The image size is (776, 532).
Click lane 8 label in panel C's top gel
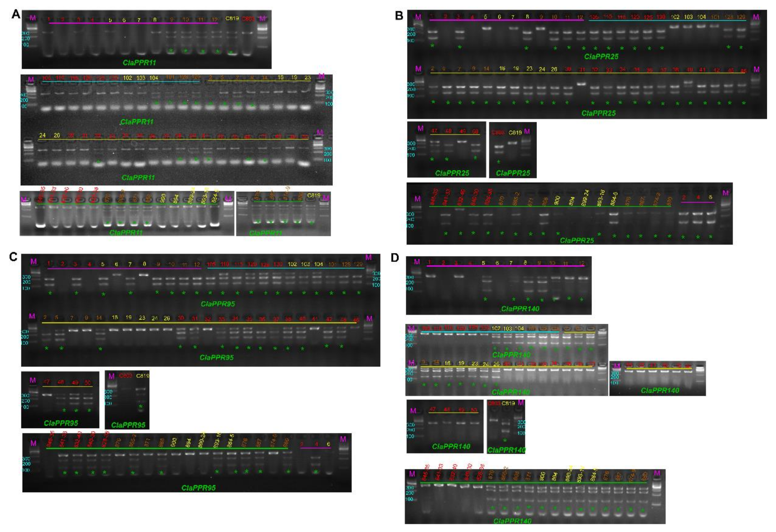click(x=144, y=264)
